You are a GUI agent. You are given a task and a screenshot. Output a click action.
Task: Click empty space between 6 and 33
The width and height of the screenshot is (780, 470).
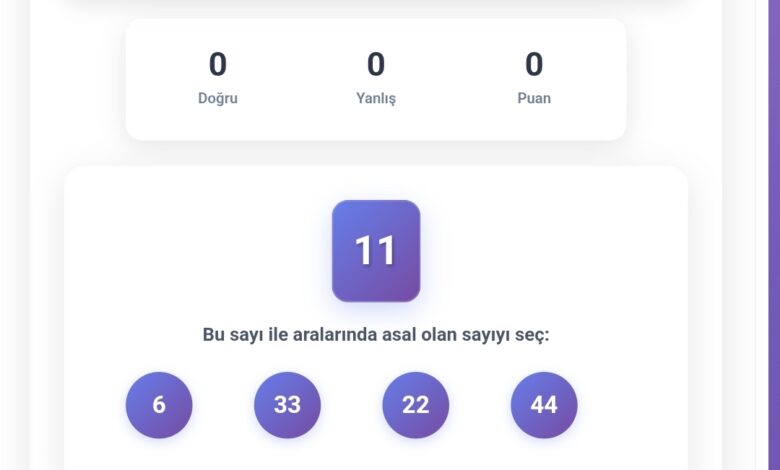coord(223,405)
